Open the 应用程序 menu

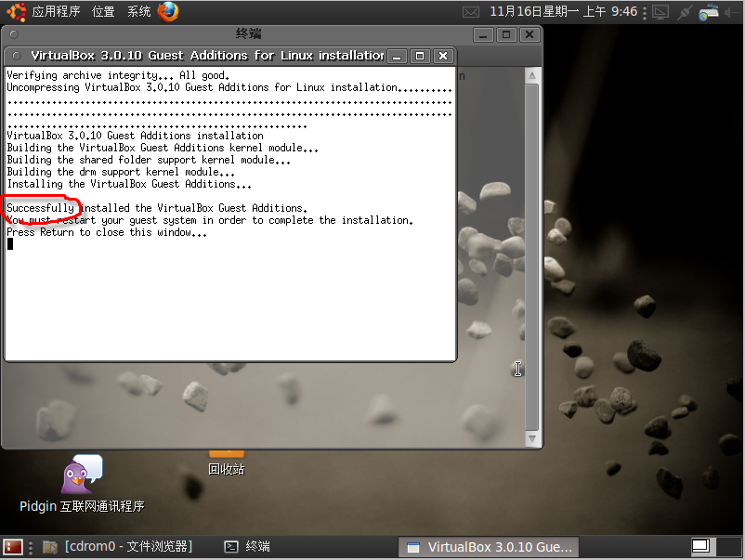(x=56, y=11)
